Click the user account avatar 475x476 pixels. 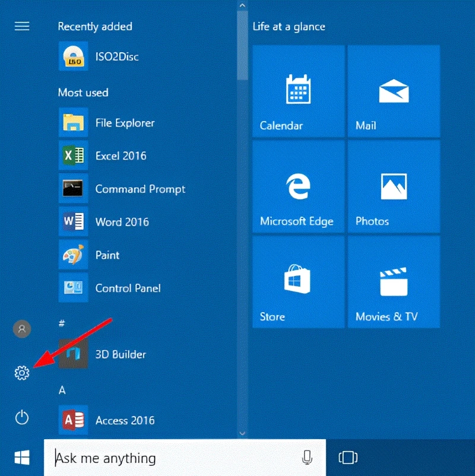(22, 329)
